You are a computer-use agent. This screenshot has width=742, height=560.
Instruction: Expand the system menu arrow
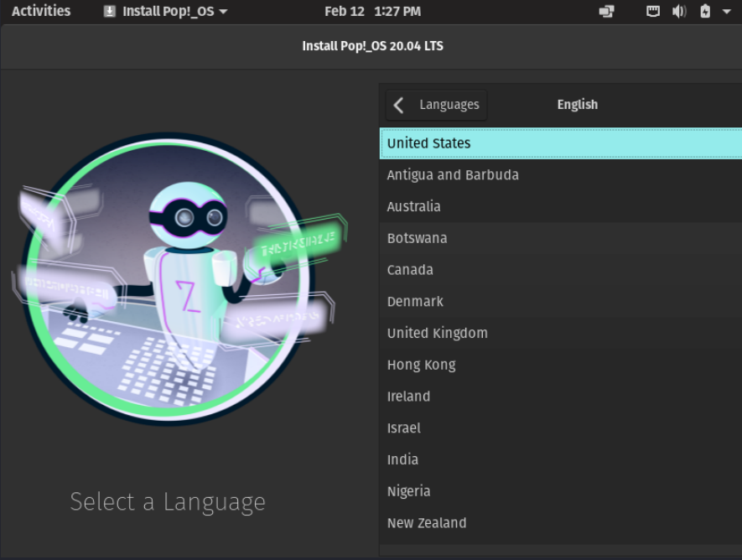pos(727,12)
